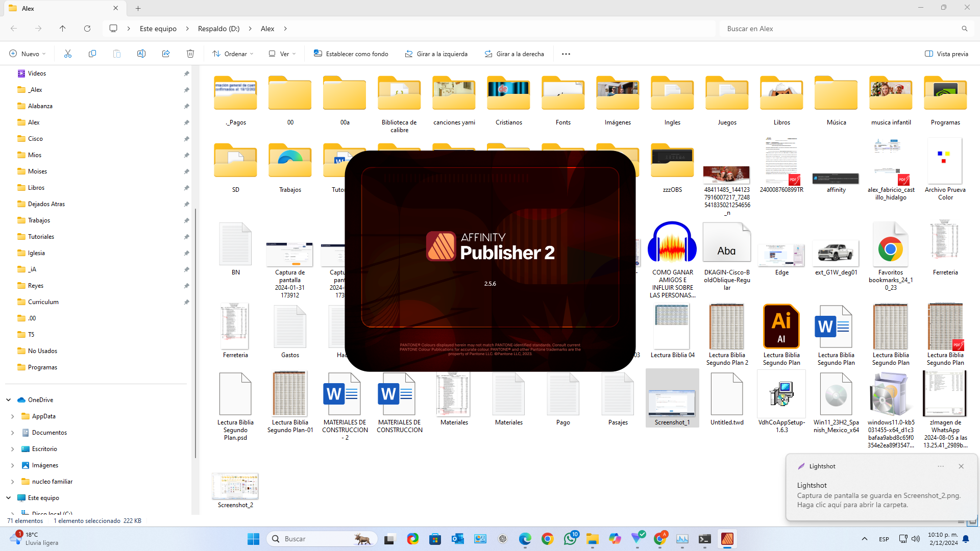Open a new File Explorer tab
The width and height of the screenshot is (980, 551).
138,8
